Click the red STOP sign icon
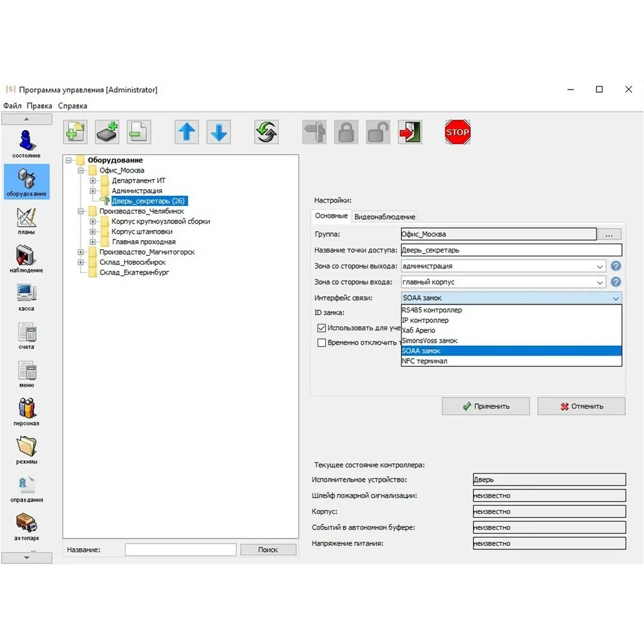The height and width of the screenshot is (644, 644). 457,132
